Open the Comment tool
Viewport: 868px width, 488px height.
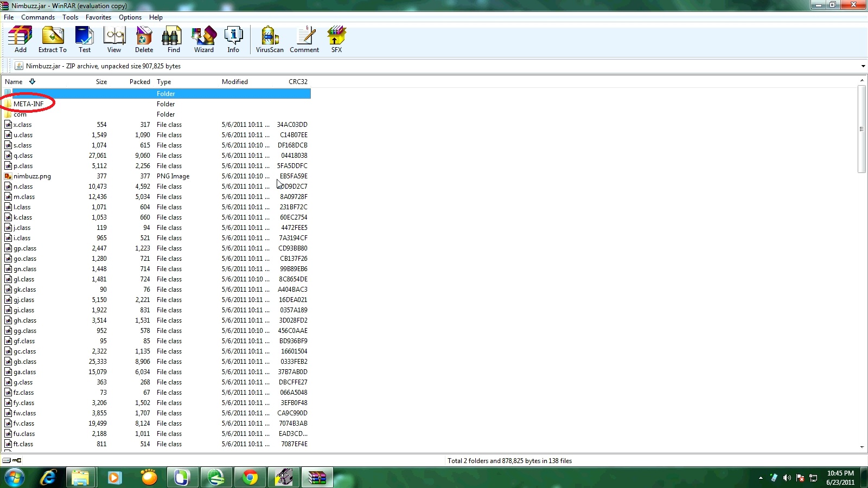(304, 39)
